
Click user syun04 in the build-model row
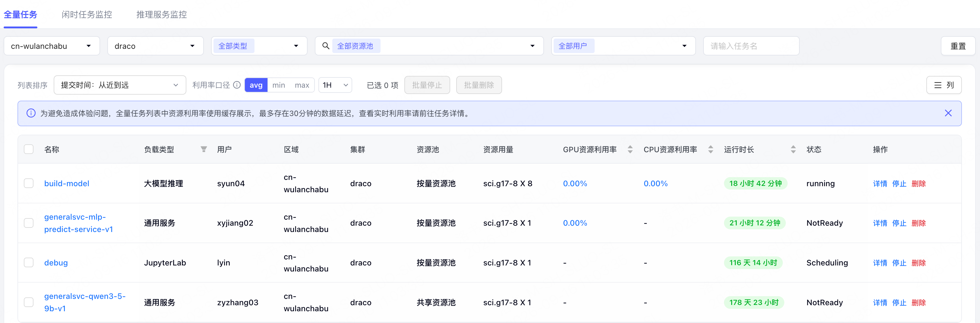231,183
